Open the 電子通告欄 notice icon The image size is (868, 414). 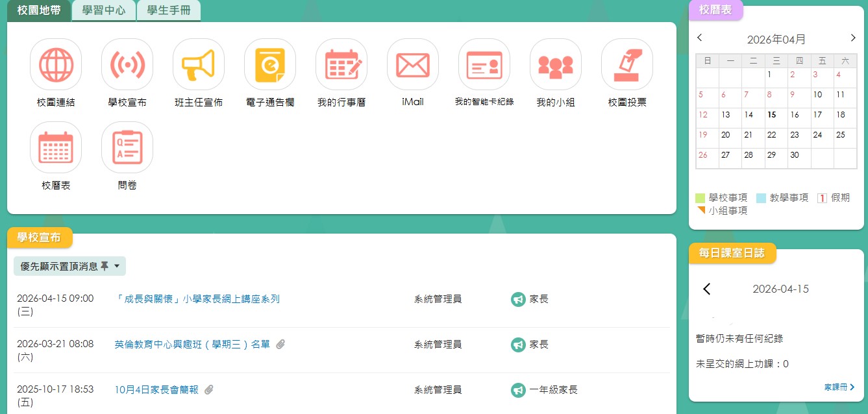[270, 65]
